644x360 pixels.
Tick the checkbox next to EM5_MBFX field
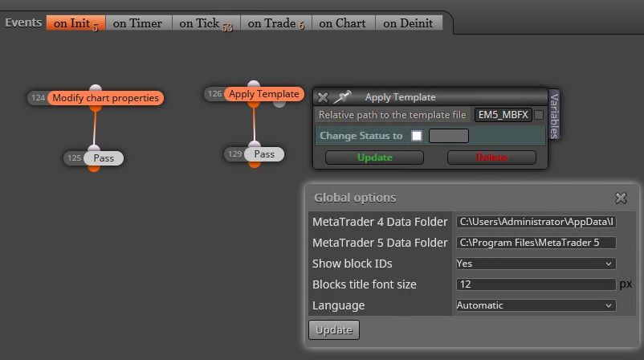click(x=539, y=115)
